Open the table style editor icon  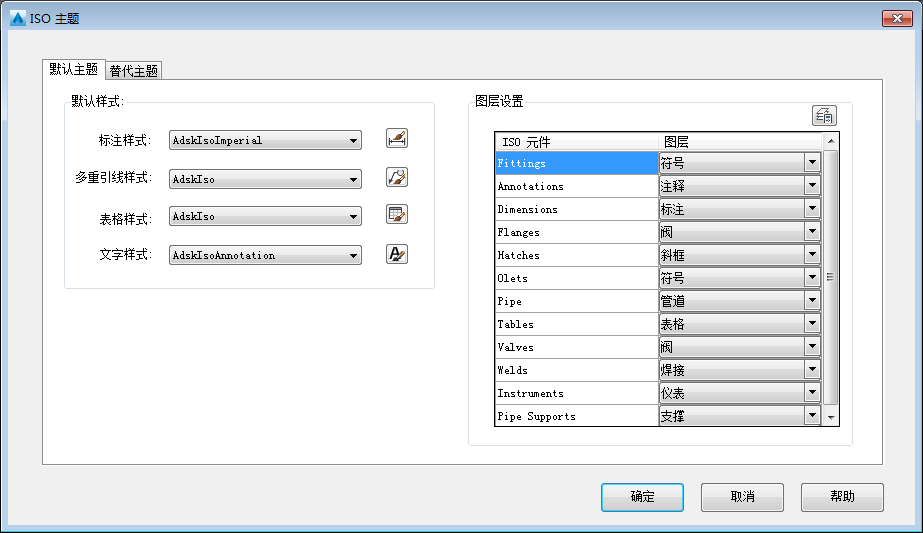click(397, 215)
